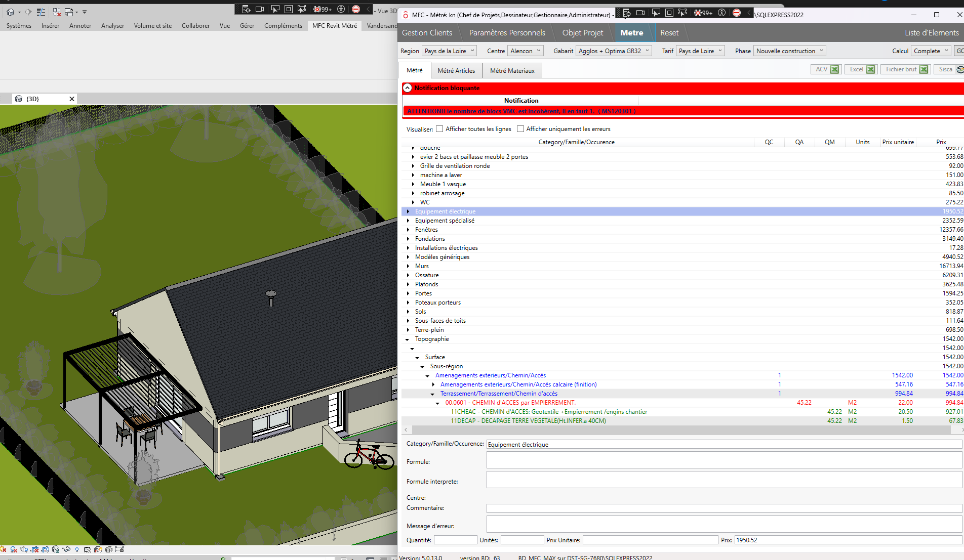Collapse the red Notification bloquante panel

click(x=407, y=88)
